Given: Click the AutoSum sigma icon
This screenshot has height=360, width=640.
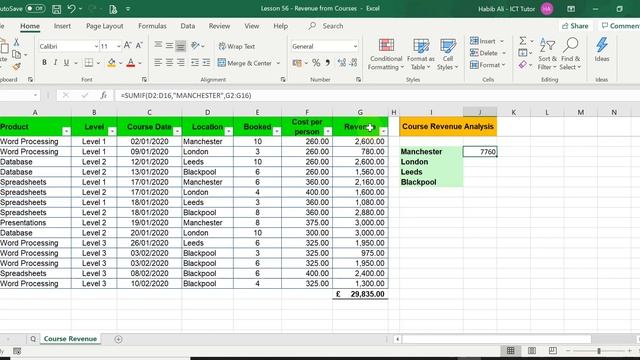Looking at the screenshot, I should 522,41.
